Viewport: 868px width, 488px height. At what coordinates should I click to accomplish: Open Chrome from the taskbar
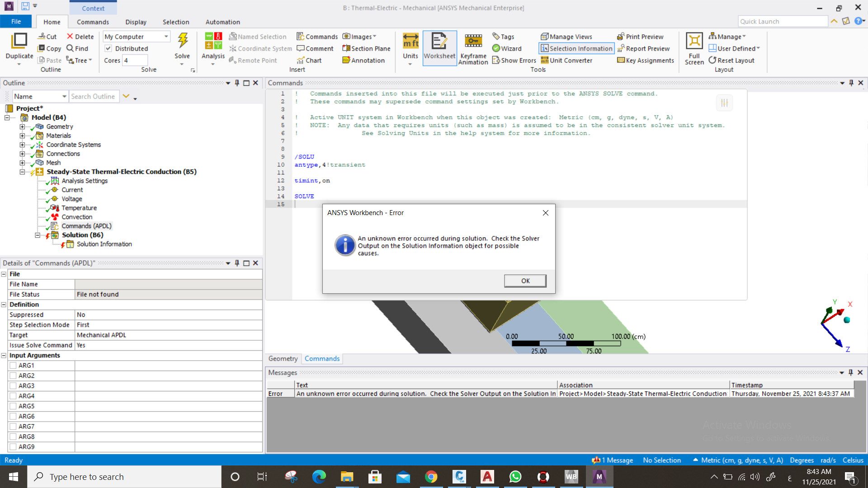click(x=431, y=477)
